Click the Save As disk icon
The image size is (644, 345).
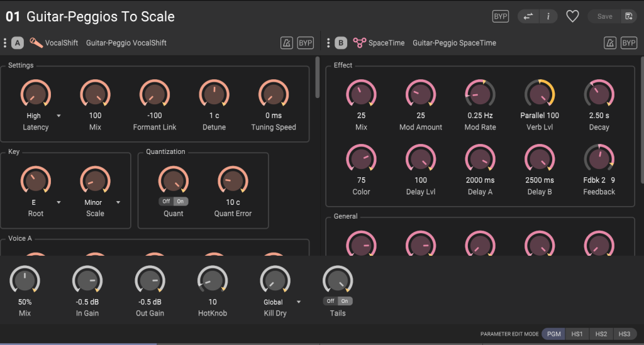pos(629,16)
